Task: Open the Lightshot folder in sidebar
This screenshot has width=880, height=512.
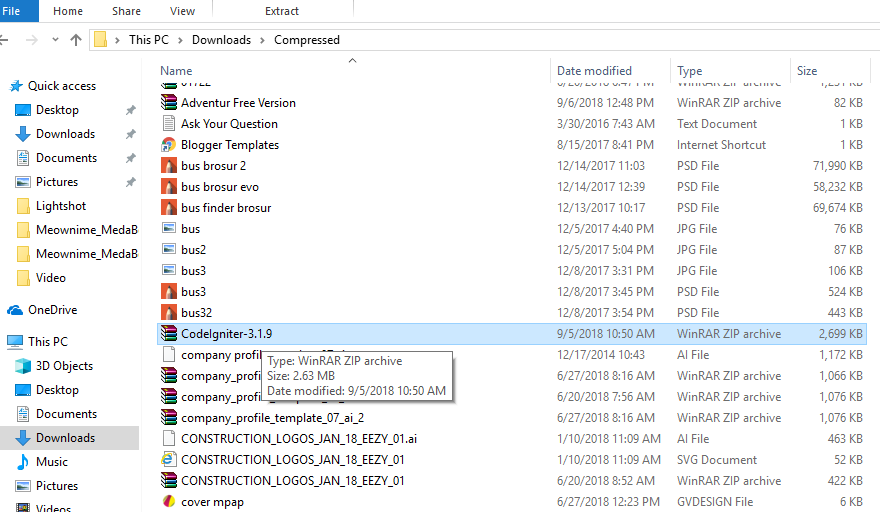Action: (x=61, y=206)
